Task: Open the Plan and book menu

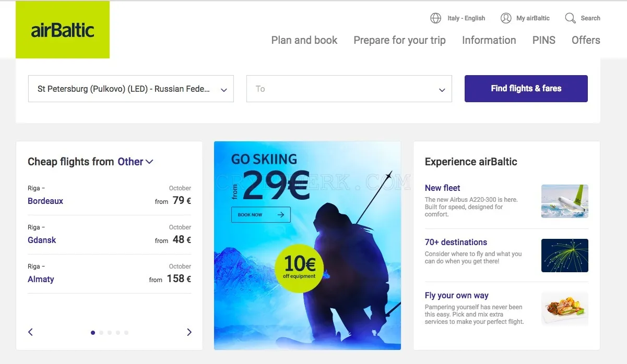Action: coord(304,40)
